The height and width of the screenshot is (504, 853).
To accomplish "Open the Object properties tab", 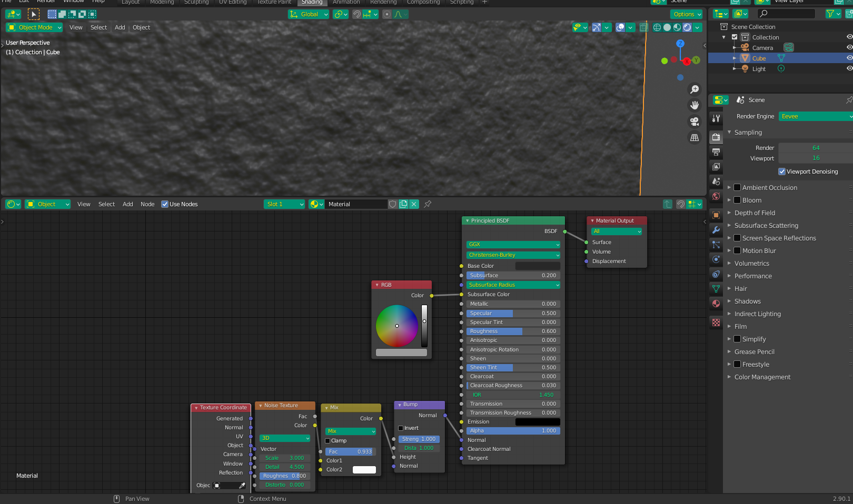I will pyautogui.click(x=716, y=215).
